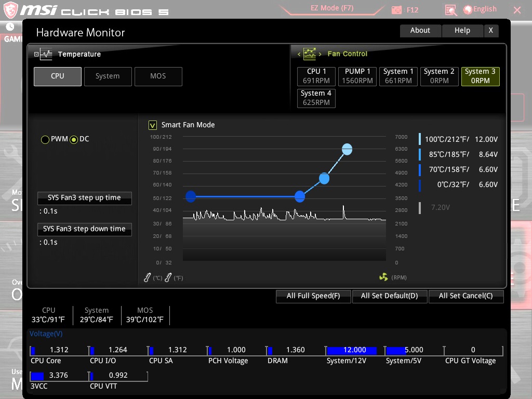
Task: Click the Temperature graph icon
Action: tap(46, 54)
